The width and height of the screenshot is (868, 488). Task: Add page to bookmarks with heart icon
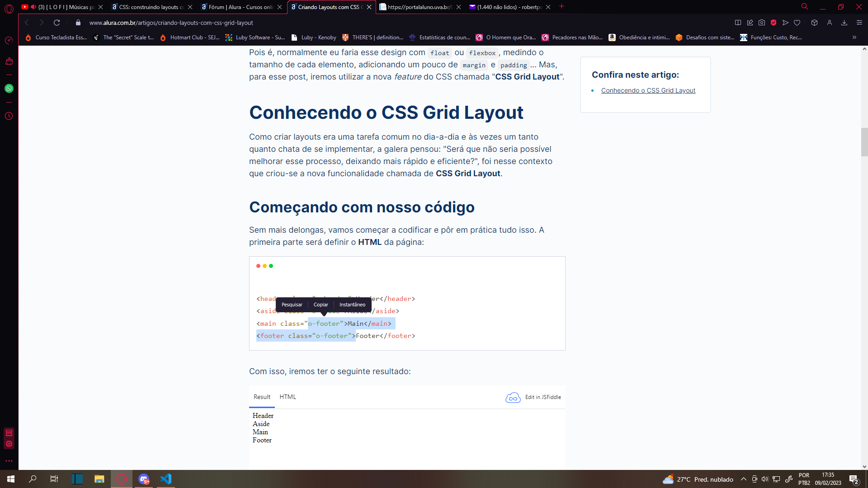point(797,23)
